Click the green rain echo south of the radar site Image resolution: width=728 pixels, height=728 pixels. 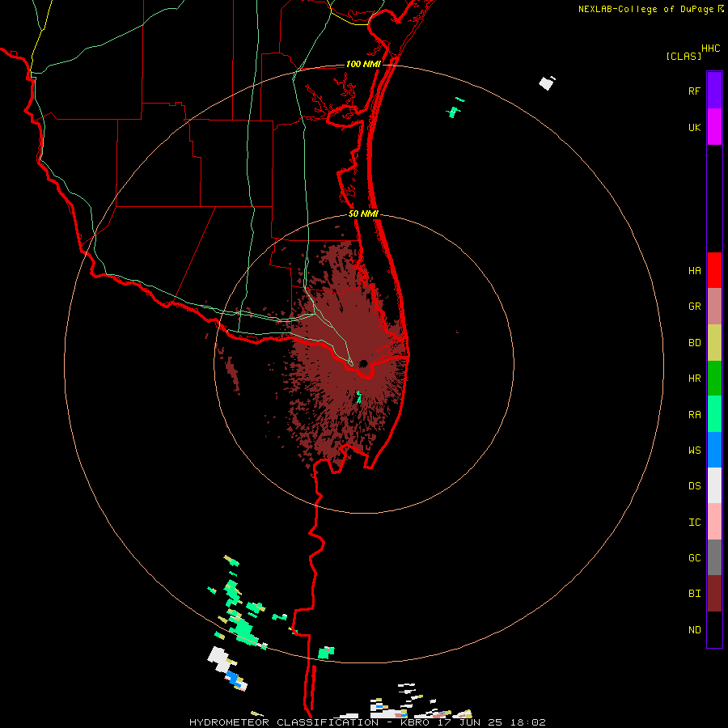[x=358, y=397]
